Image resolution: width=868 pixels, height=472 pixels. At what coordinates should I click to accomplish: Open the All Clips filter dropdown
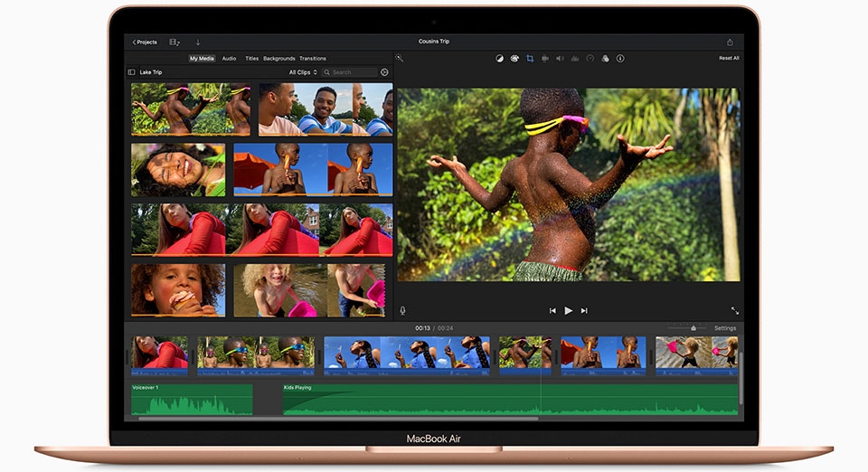[x=303, y=72]
